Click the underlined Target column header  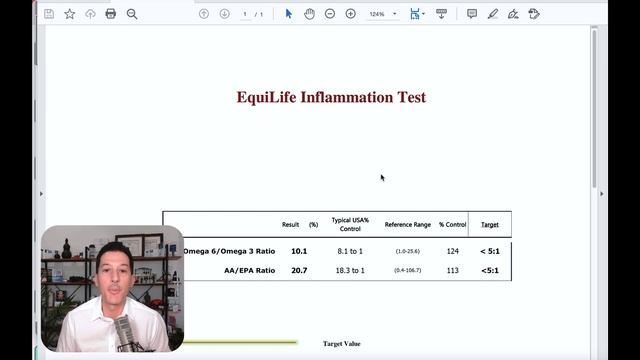[489, 224]
